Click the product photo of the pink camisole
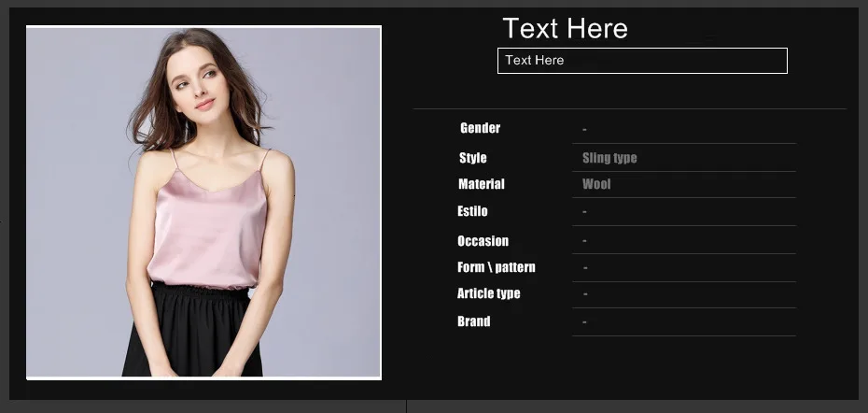Image resolution: width=868 pixels, height=413 pixels. pyautogui.click(x=203, y=203)
